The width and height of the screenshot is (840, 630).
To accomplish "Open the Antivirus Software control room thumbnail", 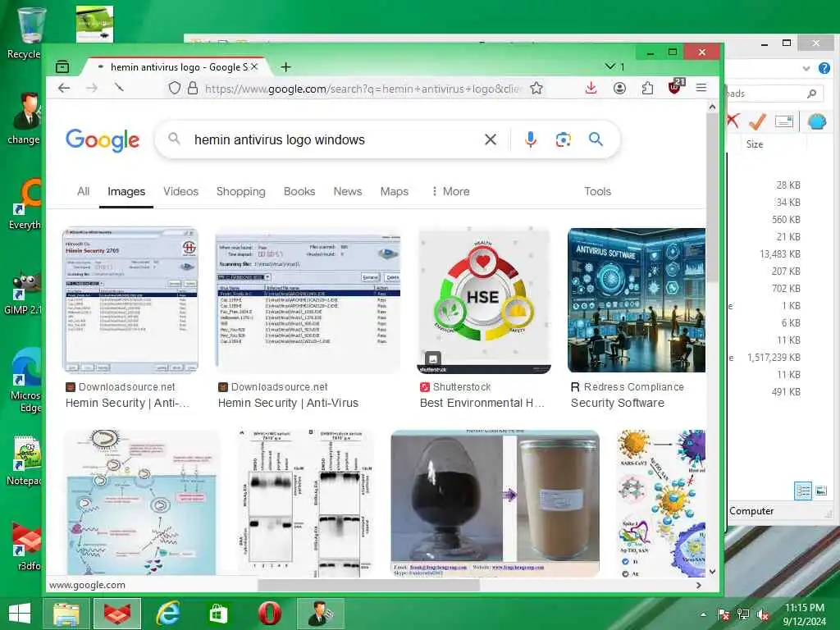I will tap(637, 300).
